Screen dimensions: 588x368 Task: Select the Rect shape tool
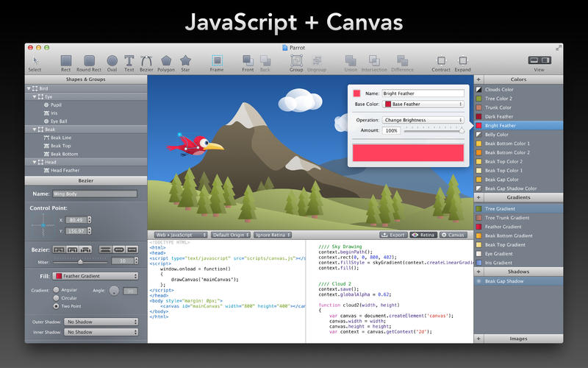click(x=66, y=63)
